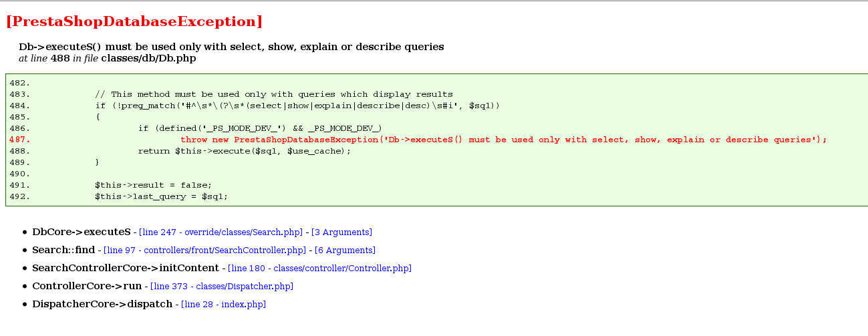Select the classes/db/Db.php file name
The width and height of the screenshot is (868, 336).
click(148, 59)
